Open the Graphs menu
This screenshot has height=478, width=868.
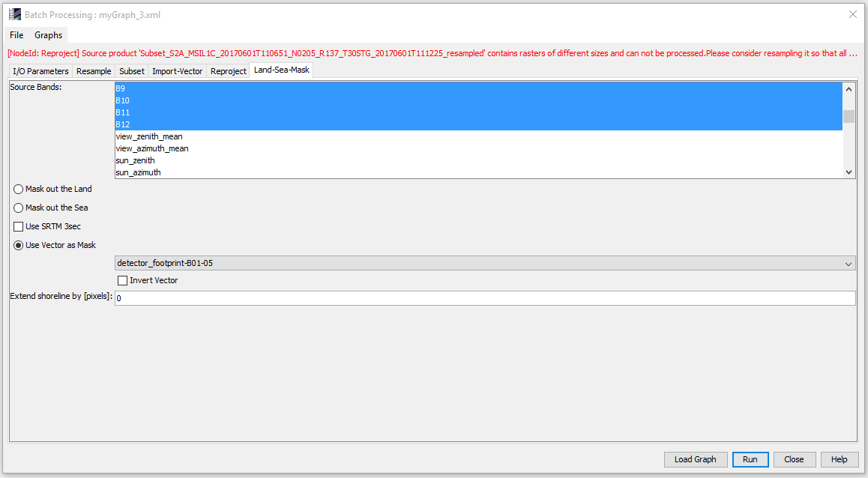tap(48, 35)
